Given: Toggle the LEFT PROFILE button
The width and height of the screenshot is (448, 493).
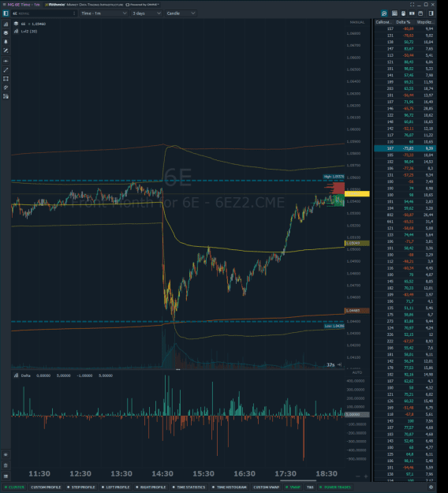Looking at the screenshot, I should point(115,487).
